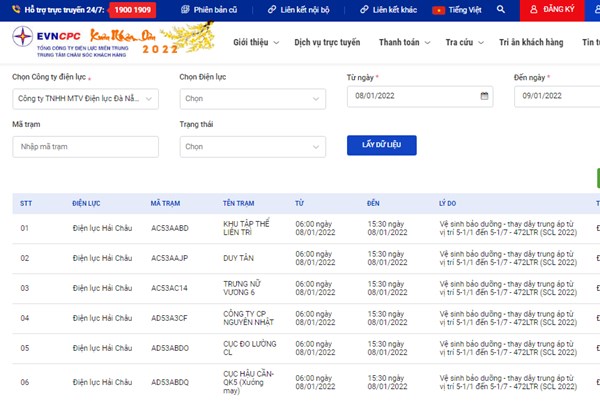Viewport: 600px width, 401px height.
Task: Click row number 04
Action: coord(24,318)
